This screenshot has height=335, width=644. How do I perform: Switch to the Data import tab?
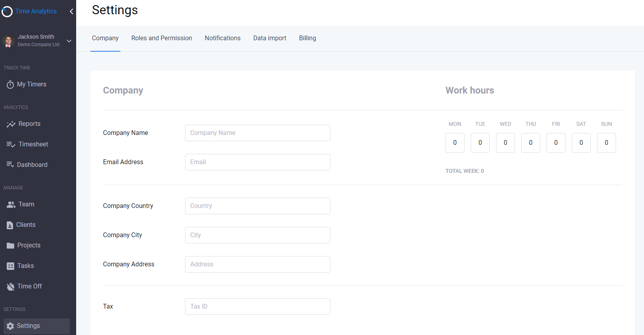point(270,38)
